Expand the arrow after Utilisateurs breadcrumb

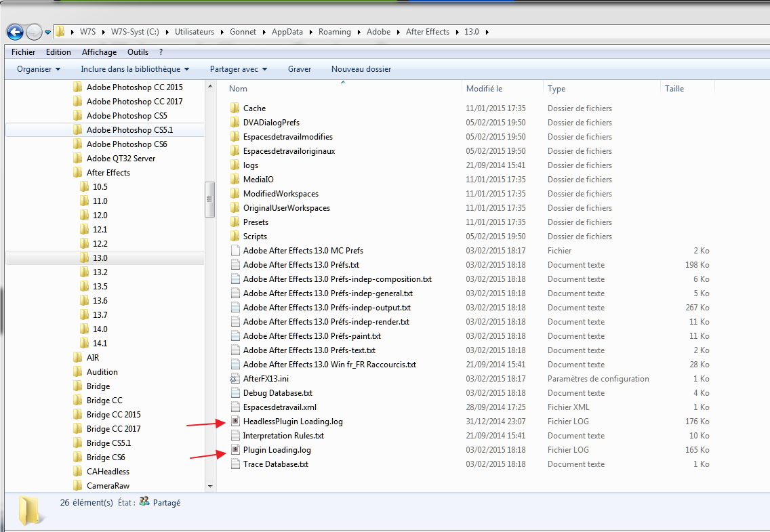coord(222,32)
